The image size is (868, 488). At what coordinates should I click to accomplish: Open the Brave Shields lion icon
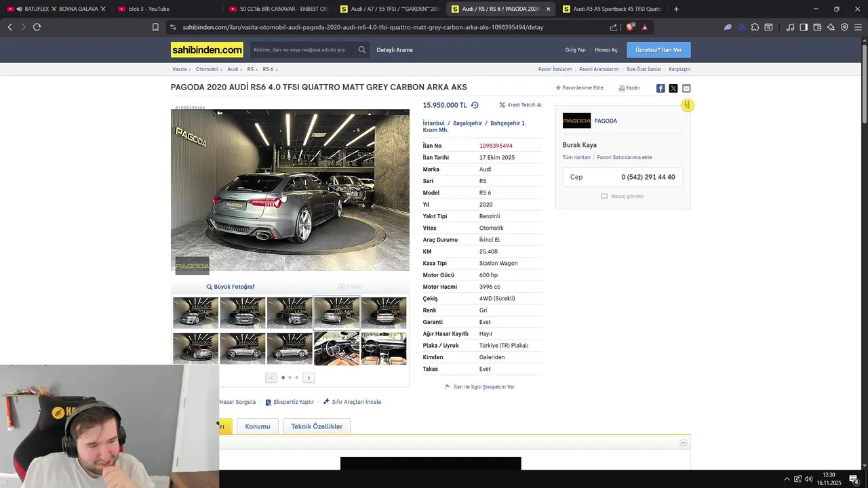point(630,27)
